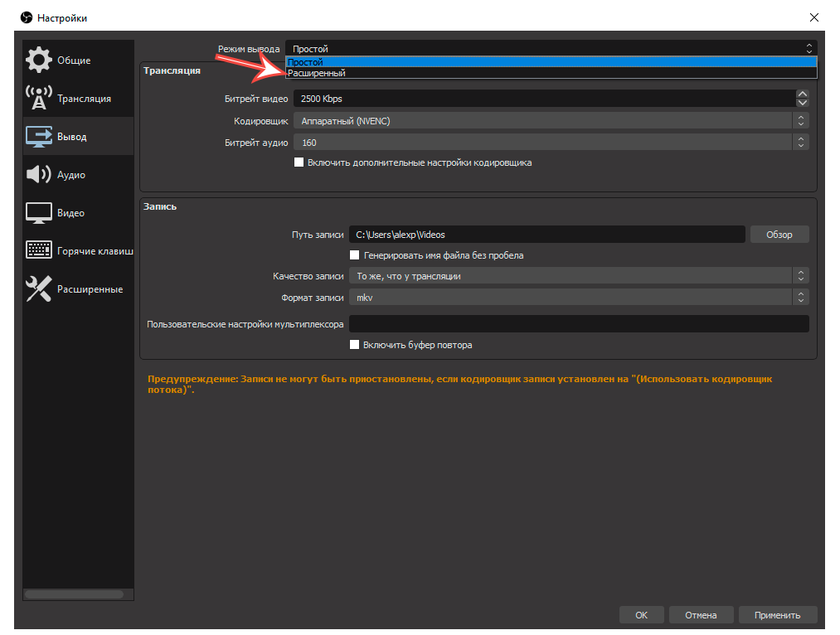Open the Режим вывода dropdown
Image resolution: width=840 pixels, height=635 pixels.
pos(551,49)
